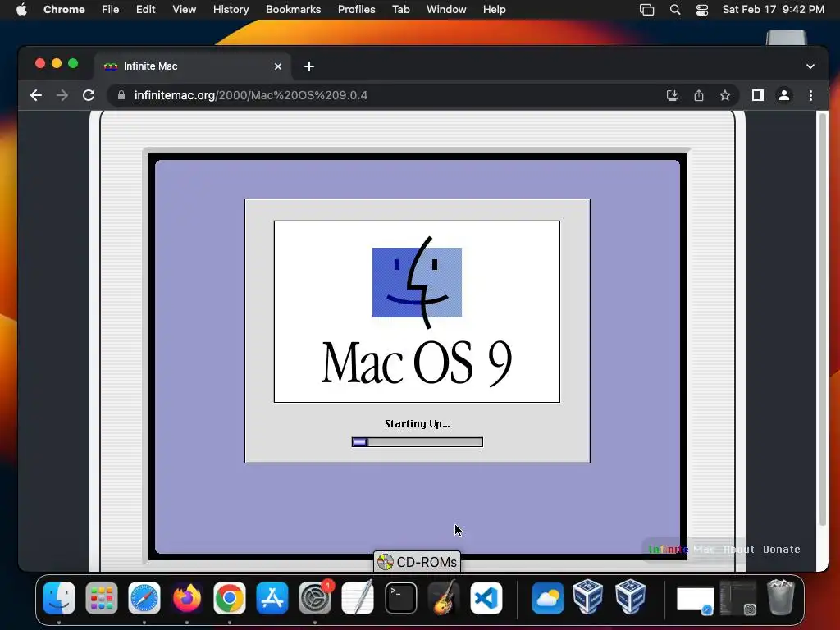Open the Help menu
This screenshot has width=840, height=630.
pyautogui.click(x=494, y=10)
